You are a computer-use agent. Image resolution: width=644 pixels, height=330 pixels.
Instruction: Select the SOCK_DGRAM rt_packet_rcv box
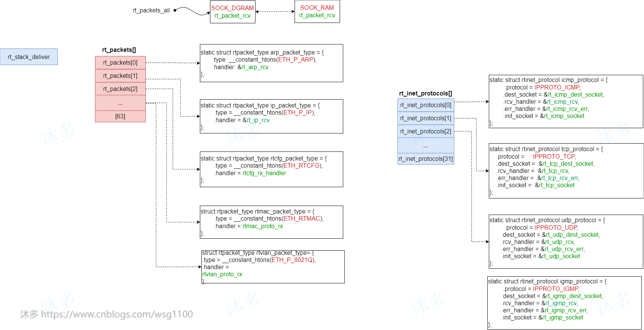tap(233, 12)
